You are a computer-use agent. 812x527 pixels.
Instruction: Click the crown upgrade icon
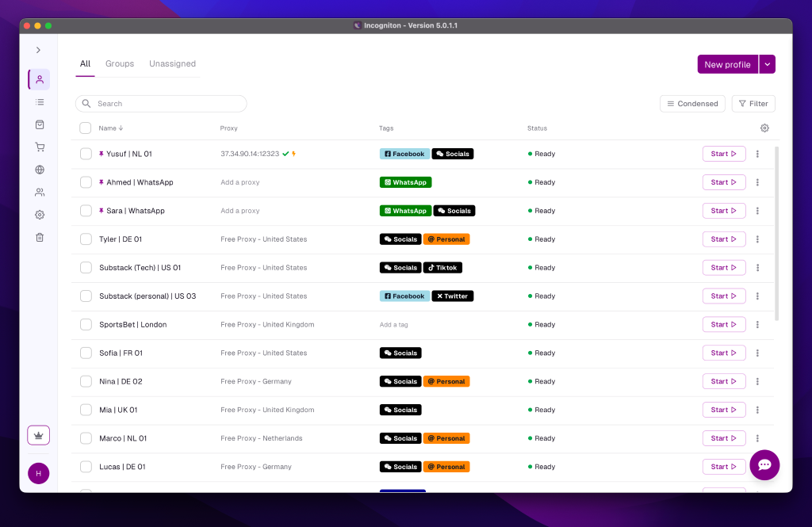pyautogui.click(x=38, y=435)
